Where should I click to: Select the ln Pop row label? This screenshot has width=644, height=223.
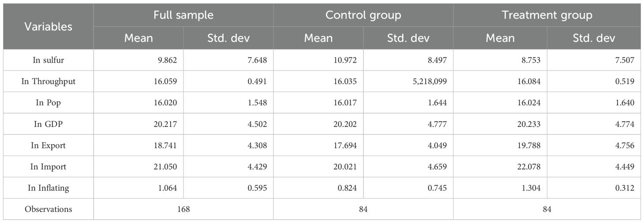click(x=48, y=103)
